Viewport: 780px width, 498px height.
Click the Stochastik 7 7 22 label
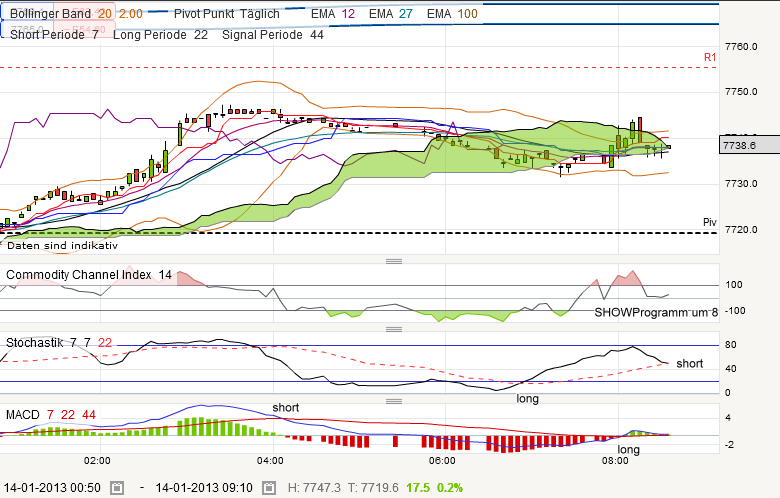click(59, 343)
